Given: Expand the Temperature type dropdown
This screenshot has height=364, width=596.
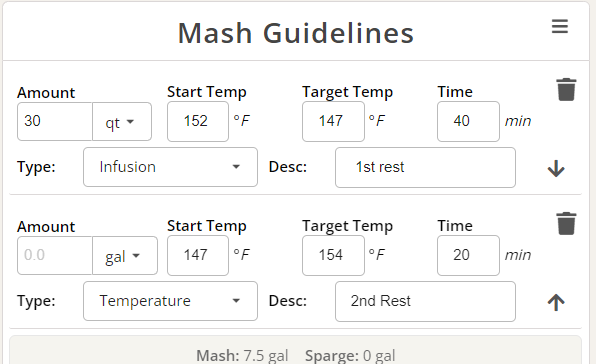Looking at the screenshot, I should pos(170,301).
